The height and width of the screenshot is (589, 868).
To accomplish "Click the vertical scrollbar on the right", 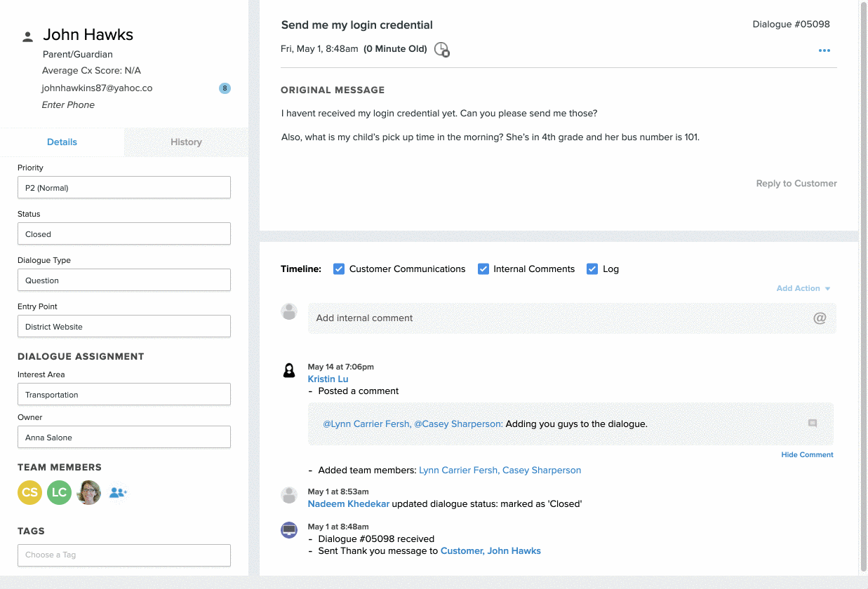I will tap(863, 280).
